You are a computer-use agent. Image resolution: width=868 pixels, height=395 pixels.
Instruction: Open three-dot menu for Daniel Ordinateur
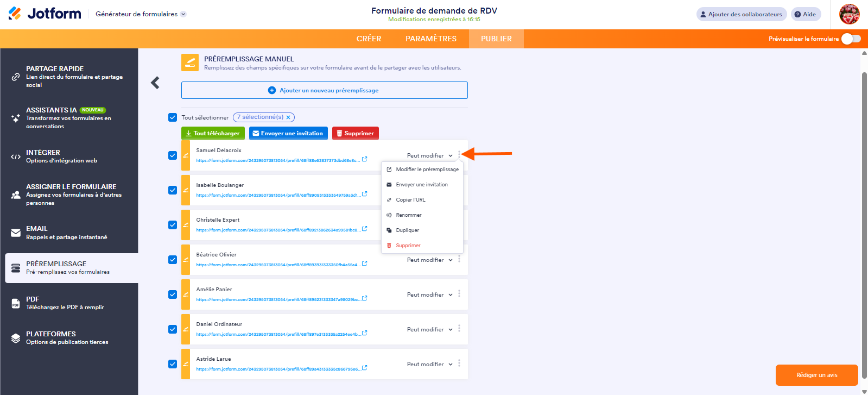tap(459, 329)
